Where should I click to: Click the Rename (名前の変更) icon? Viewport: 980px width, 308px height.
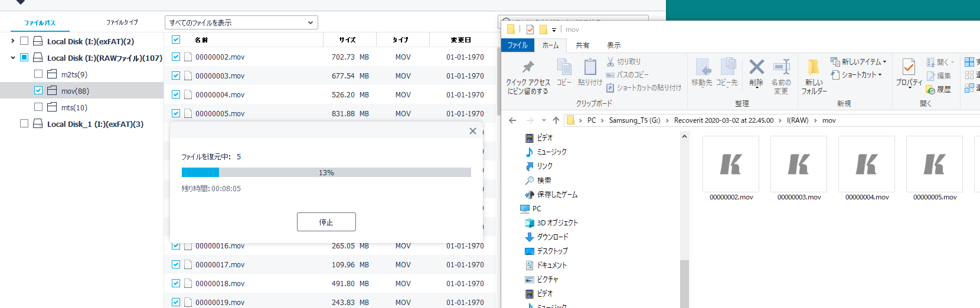(781, 67)
